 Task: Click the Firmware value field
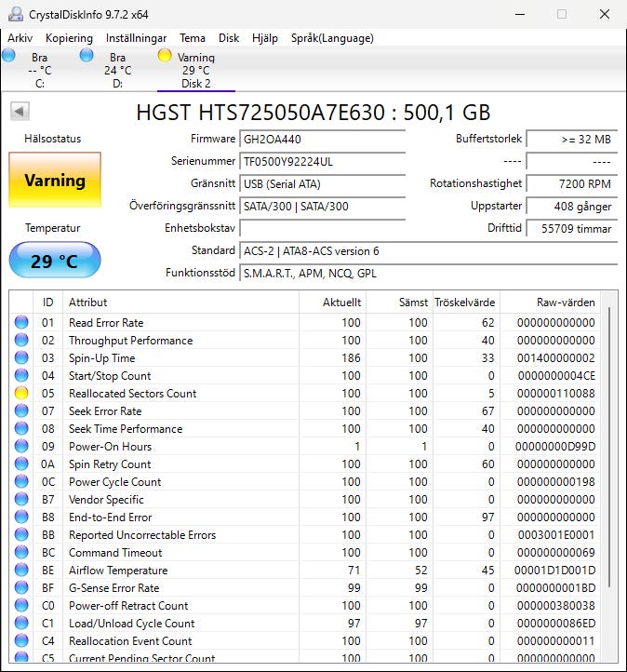322,139
